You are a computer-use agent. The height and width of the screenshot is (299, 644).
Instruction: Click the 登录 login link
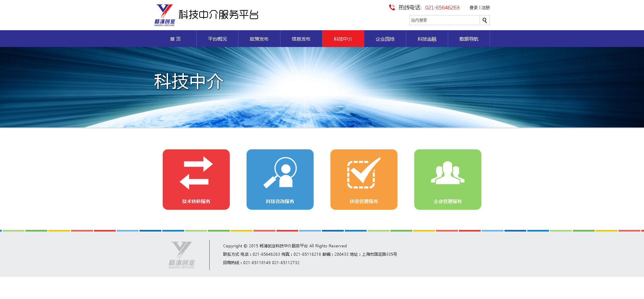click(x=473, y=8)
